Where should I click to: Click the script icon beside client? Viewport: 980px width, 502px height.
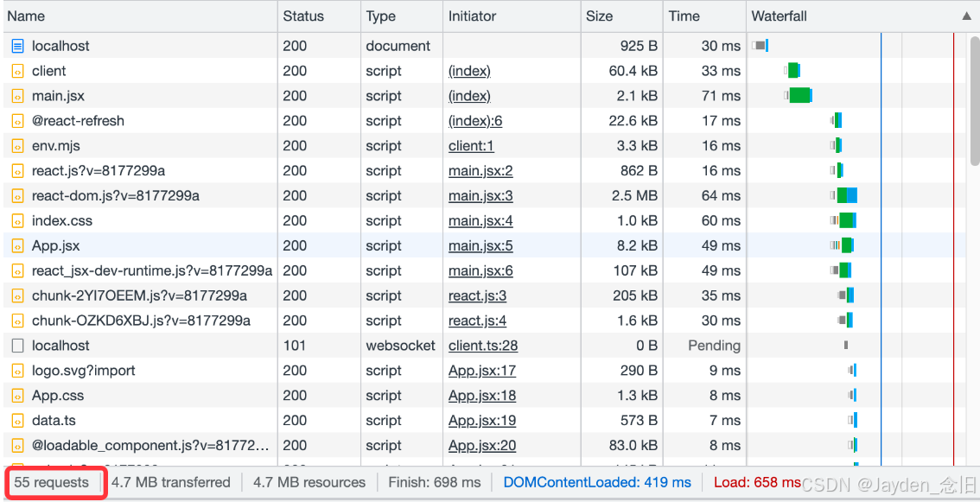[18, 71]
